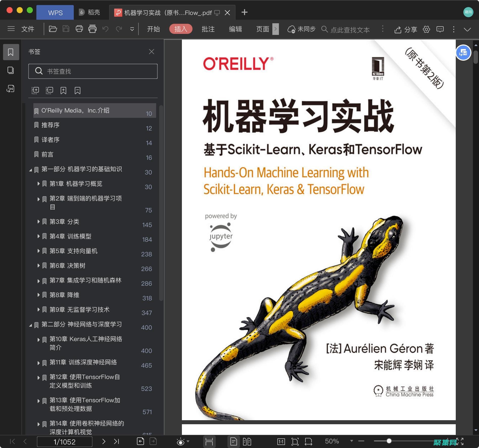The height and width of the screenshot is (448, 479).
Task: Click the add bookmark icon
Action: (63, 90)
